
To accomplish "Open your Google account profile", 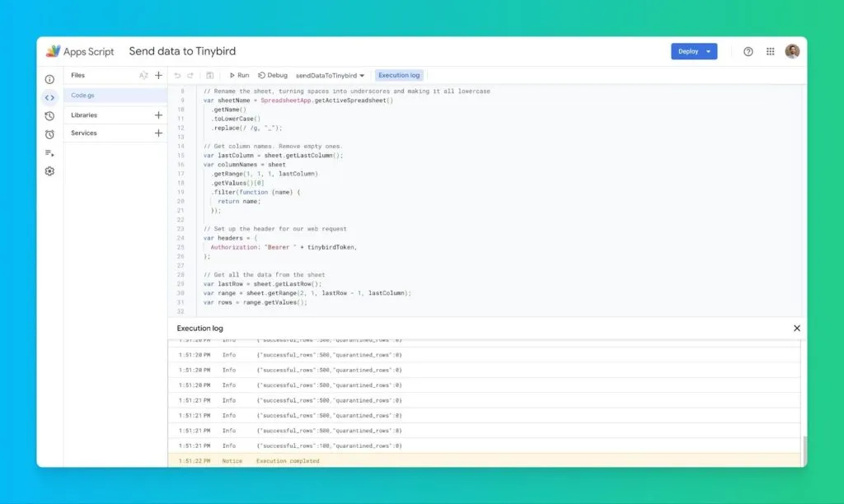I will [x=792, y=51].
